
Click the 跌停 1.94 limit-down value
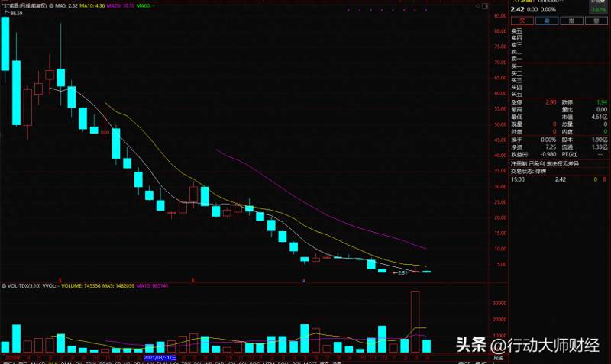point(602,102)
